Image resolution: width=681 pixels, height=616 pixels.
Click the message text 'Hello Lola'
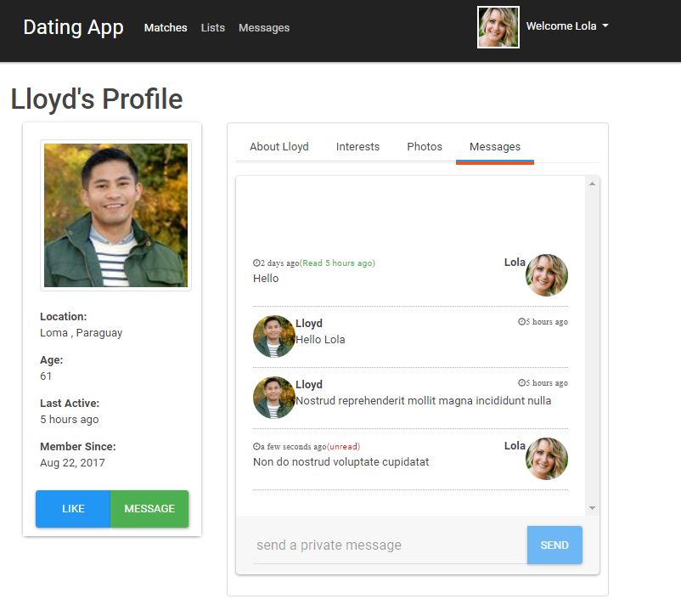(x=320, y=340)
